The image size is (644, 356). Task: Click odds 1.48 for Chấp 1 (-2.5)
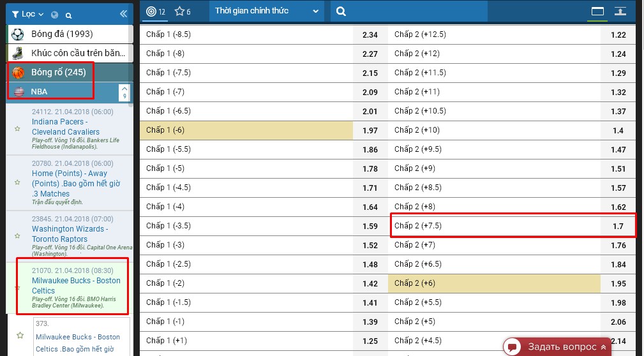click(x=370, y=264)
